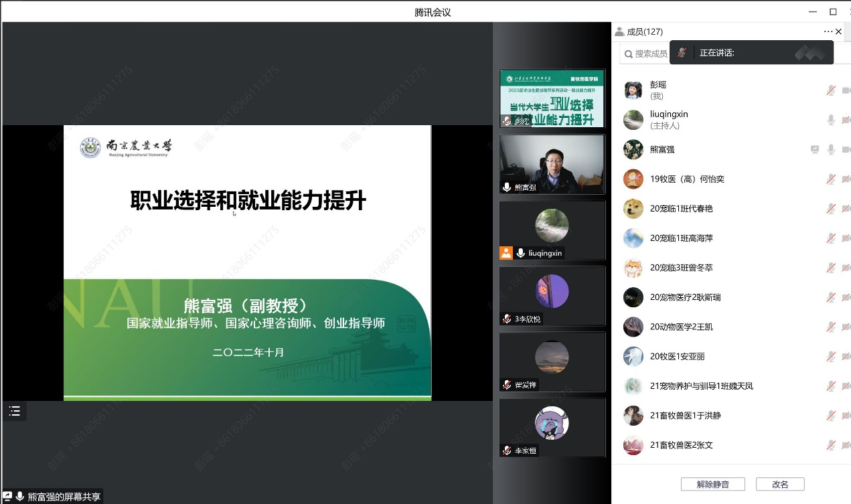Click the microphone icon on 熊富强 video tile

[507, 187]
